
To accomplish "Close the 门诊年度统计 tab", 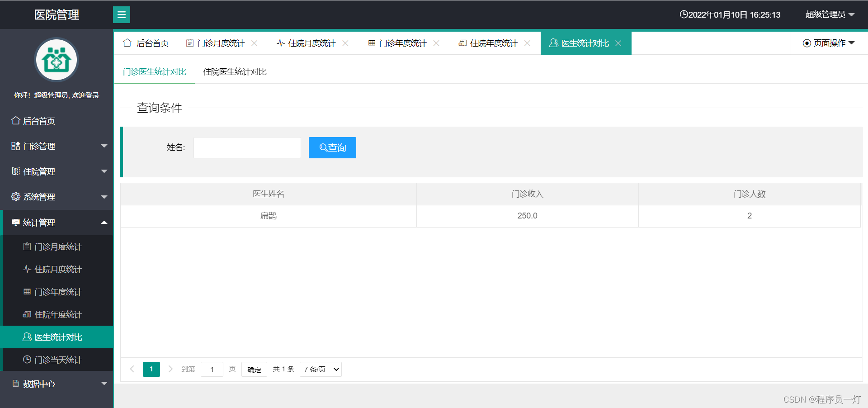I will [x=436, y=43].
